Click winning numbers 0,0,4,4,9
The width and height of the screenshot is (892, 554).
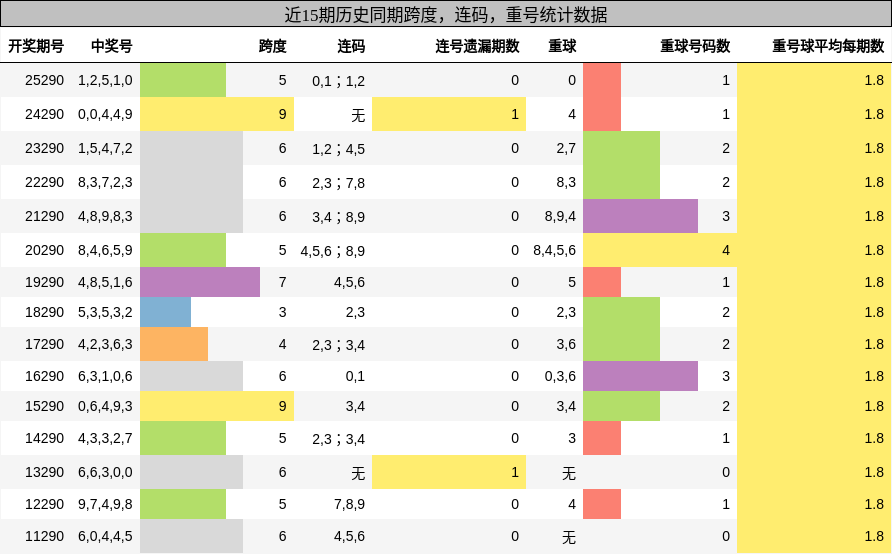pyautogui.click(x=105, y=114)
